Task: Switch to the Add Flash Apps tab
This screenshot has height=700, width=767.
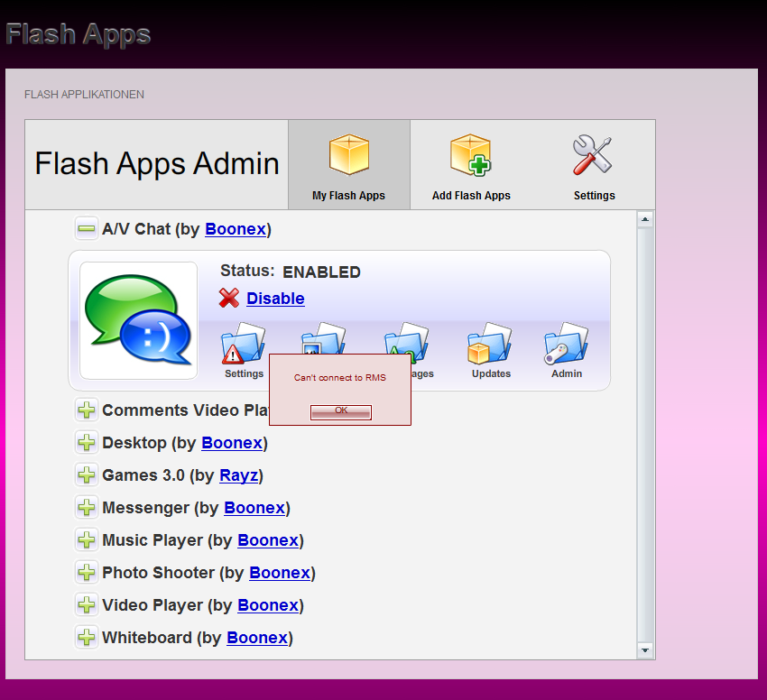Action: [471, 166]
